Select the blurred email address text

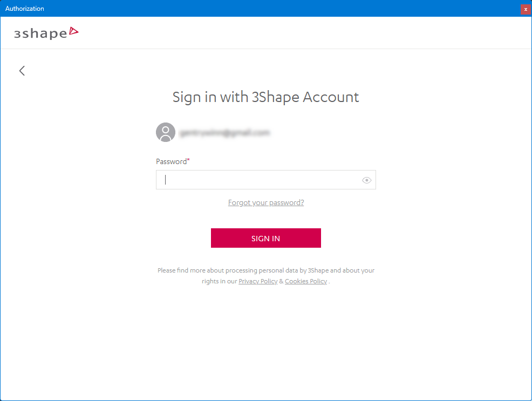225,132
